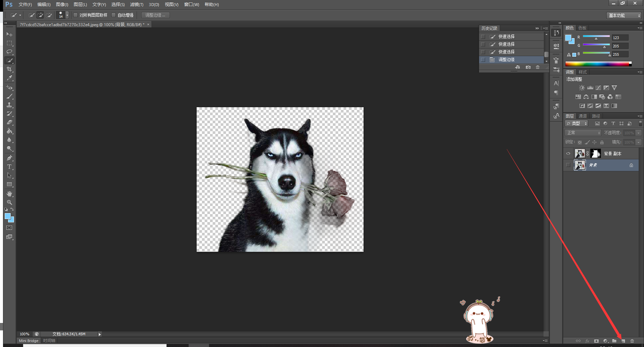Open the 图像(I) menu
Screen dimensions: 644x347
coord(62,4)
